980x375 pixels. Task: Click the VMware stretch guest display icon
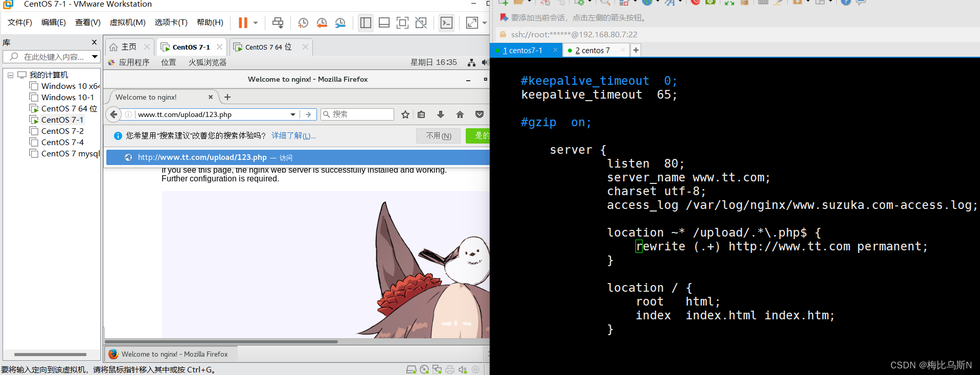tap(472, 22)
